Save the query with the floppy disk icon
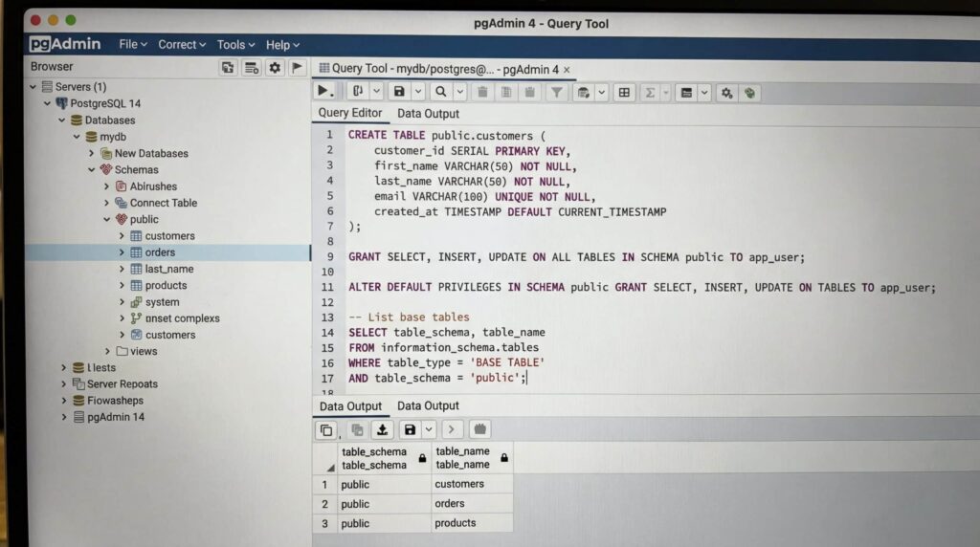Viewport: 980px width, 547px height. (399, 92)
